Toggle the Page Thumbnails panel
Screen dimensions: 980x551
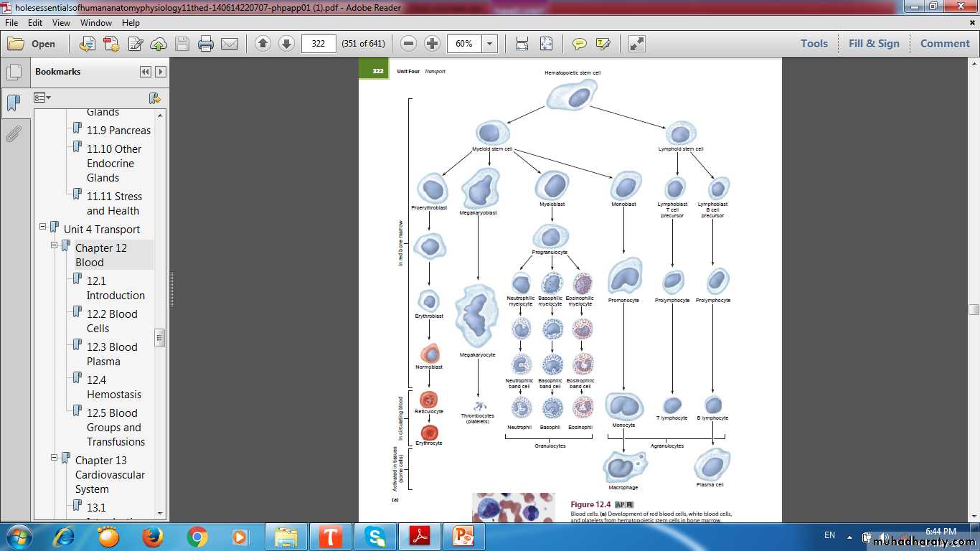(13, 72)
